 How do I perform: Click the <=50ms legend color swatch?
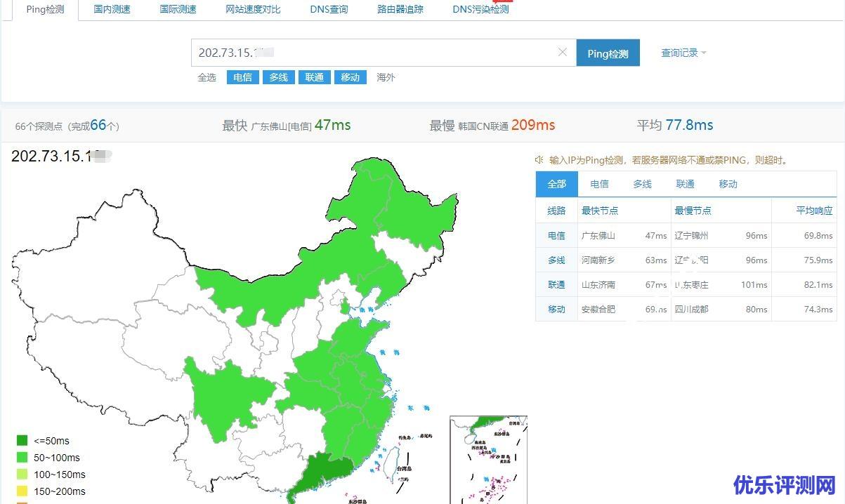tap(22, 441)
